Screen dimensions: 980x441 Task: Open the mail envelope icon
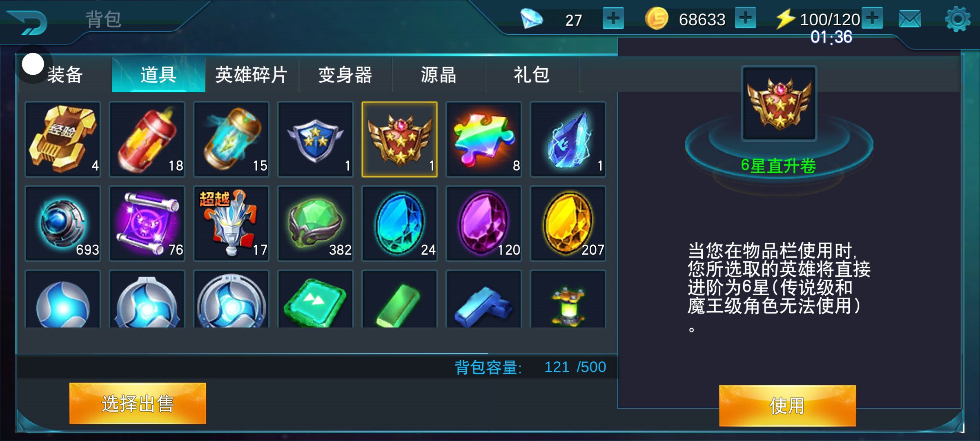(x=910, y=19)
